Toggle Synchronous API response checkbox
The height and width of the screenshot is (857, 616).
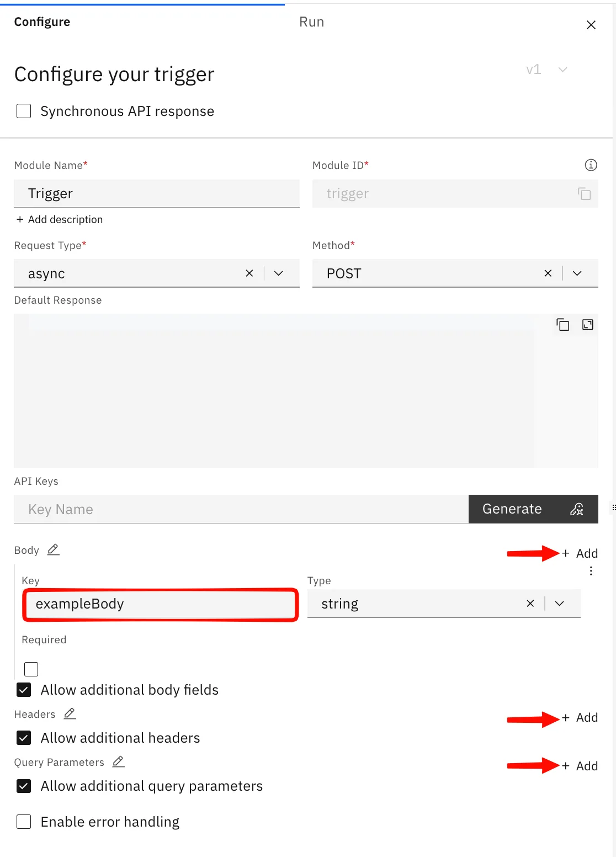24,111
